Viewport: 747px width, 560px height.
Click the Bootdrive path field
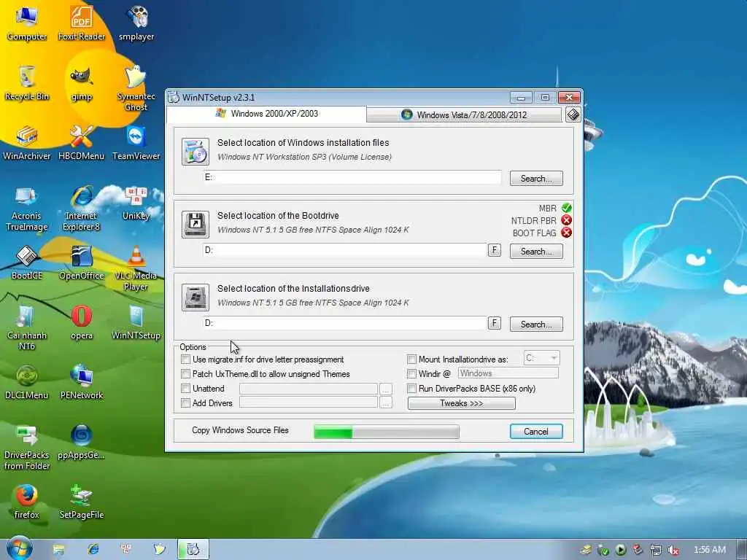pos(345,250)
